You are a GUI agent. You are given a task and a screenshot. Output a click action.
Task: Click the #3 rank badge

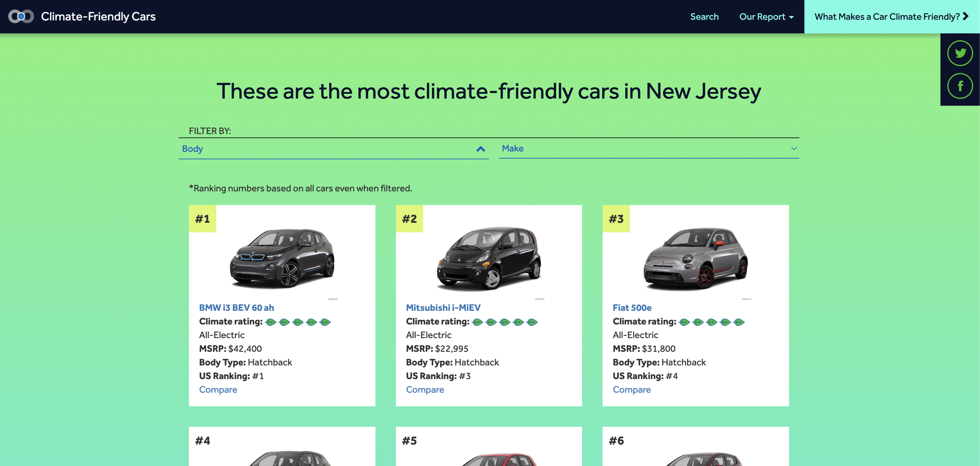tap(616, 218)
